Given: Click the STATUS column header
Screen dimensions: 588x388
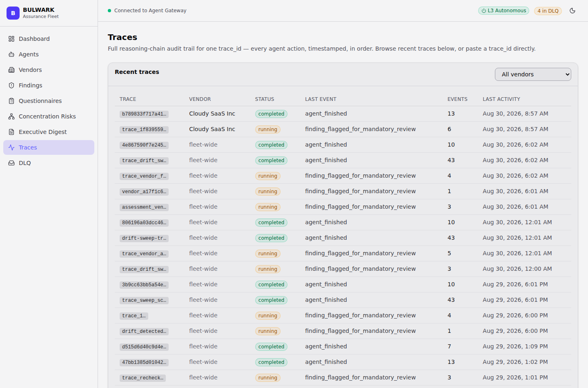Looking at the screenshot, I should tap(265, 99).
